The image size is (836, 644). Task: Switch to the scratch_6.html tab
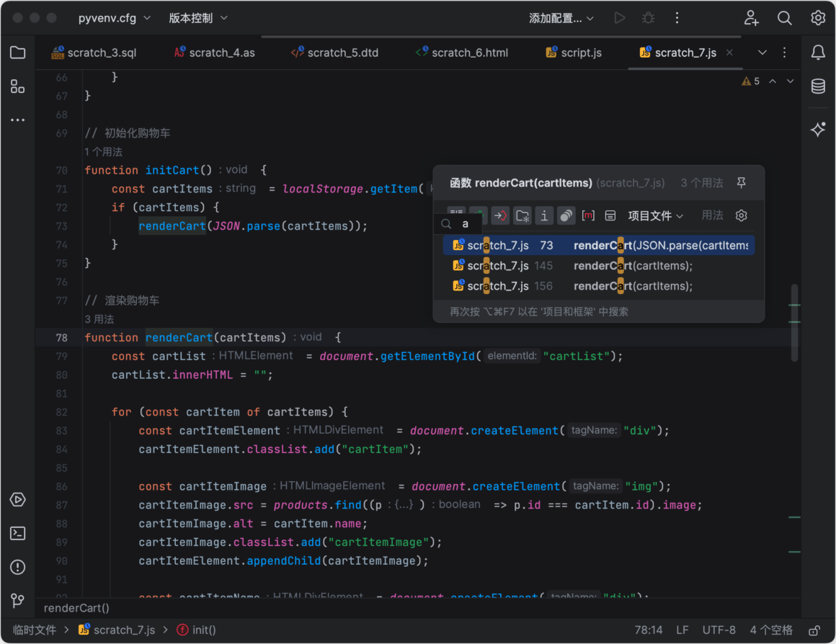click(x=462, y=53)
